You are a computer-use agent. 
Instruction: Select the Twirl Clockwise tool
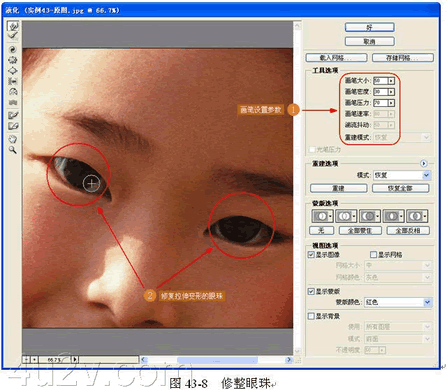click(13, 49)
